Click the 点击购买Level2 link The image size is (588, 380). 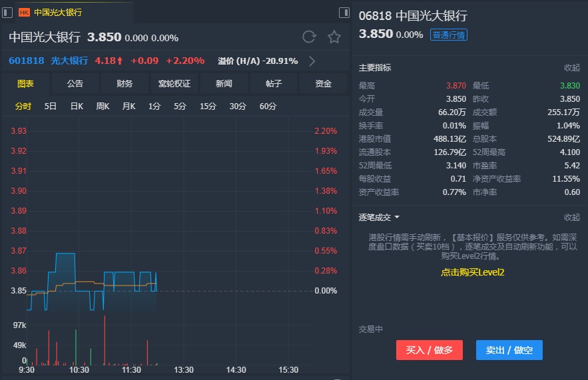[x=472, y=272]
